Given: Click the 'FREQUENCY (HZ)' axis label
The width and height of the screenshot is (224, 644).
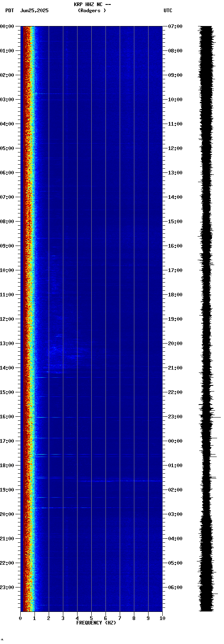Looking at the screenshot, I should click(96, 623).
